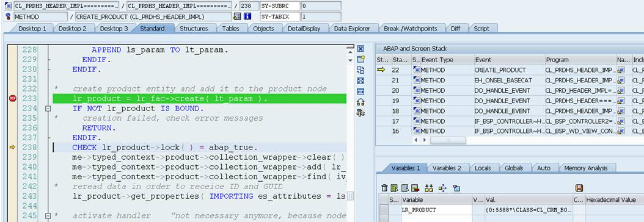Open the Break./Watchpoints tab
This screenshot has height=222, width=644.
point(411,28)
